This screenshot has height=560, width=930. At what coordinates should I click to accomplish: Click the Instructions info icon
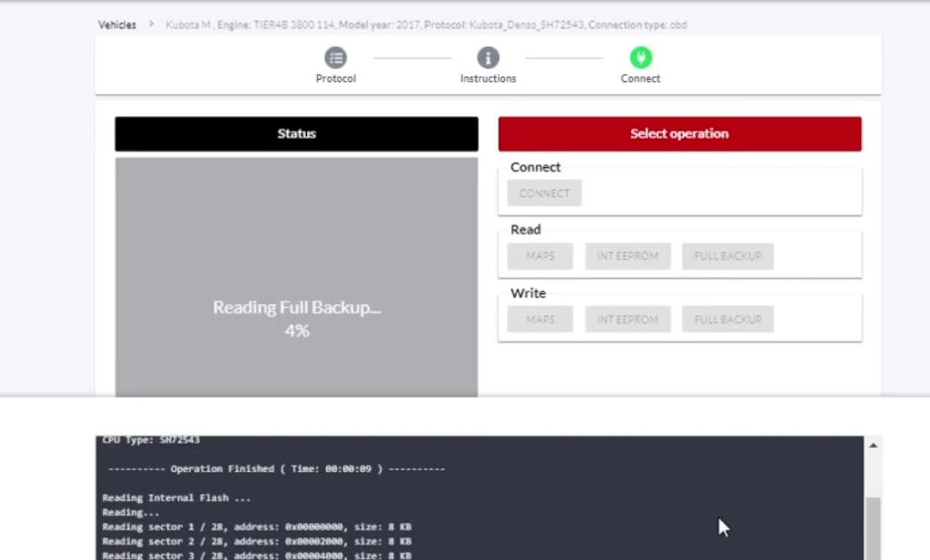coord(488,58)
